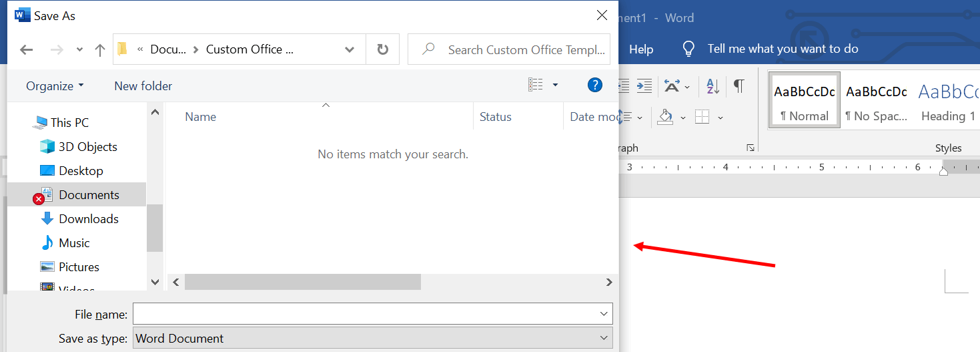Expand the line spacing dropdown arrow
This screenshot has height=352, width=980.
(x=640, y=118)
